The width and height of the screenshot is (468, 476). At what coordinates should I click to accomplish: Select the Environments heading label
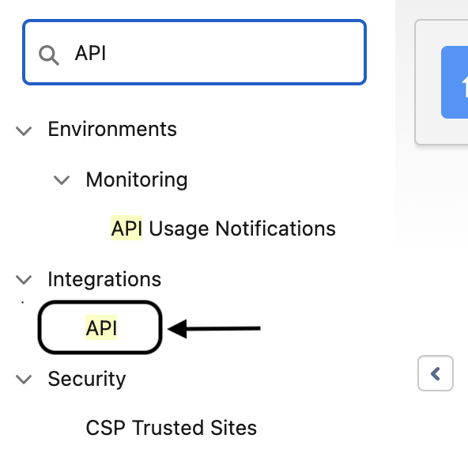coord(112,129)
